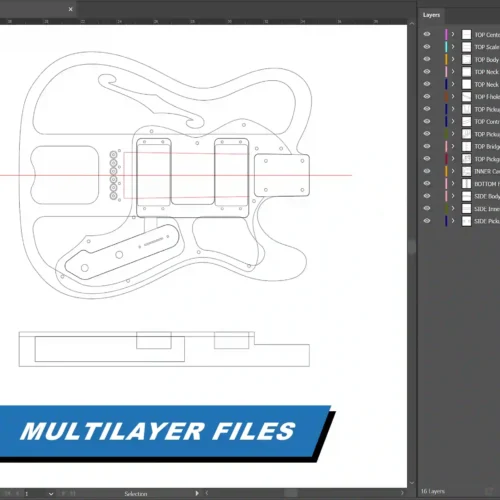Select the "INNER" layer name
Screen dimensions: 500x500
pos(487,171)
